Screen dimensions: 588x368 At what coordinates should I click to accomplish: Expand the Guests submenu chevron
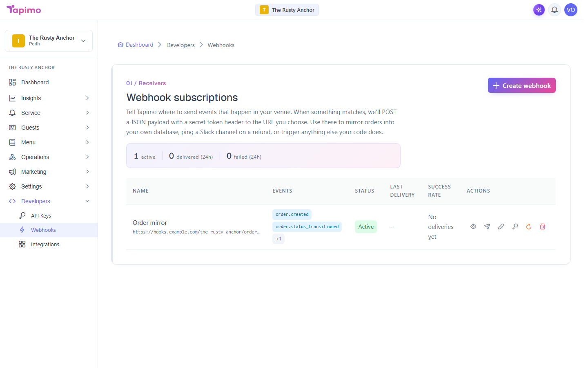pyautogui.click(x=87, y=128)
